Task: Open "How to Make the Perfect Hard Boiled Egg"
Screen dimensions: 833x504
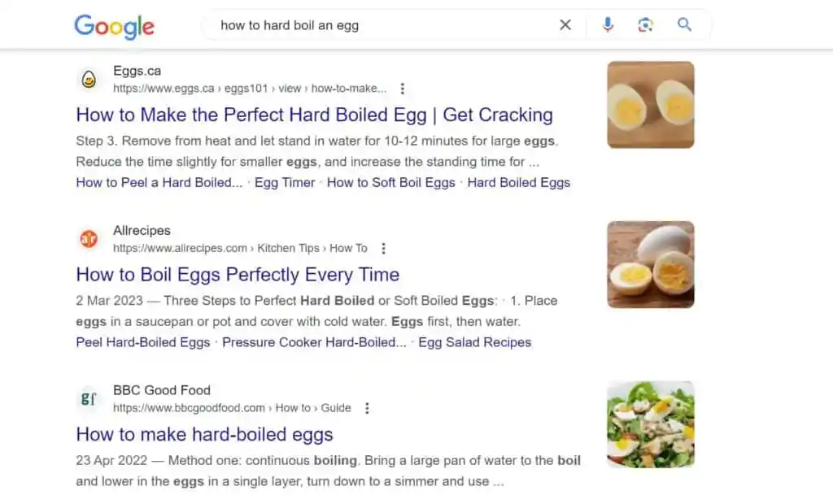Action: tap(314, 115)
